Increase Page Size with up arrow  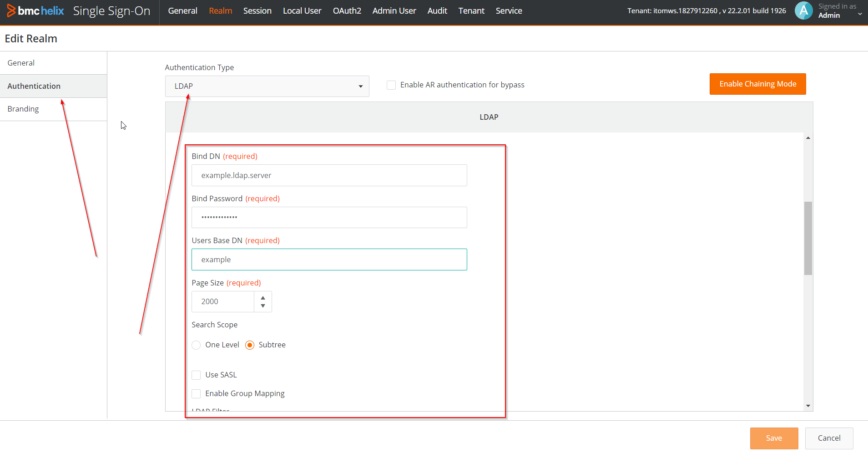click(263, 297)
